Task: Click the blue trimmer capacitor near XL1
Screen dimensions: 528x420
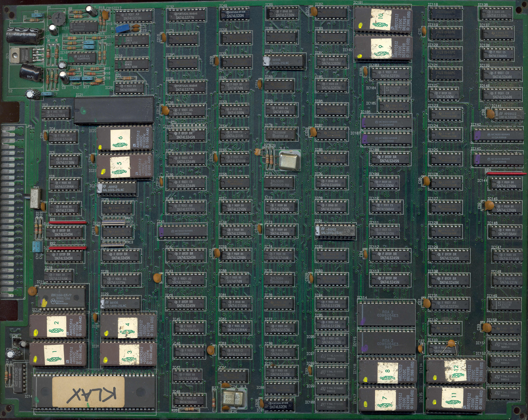Action: coord(122,29)
